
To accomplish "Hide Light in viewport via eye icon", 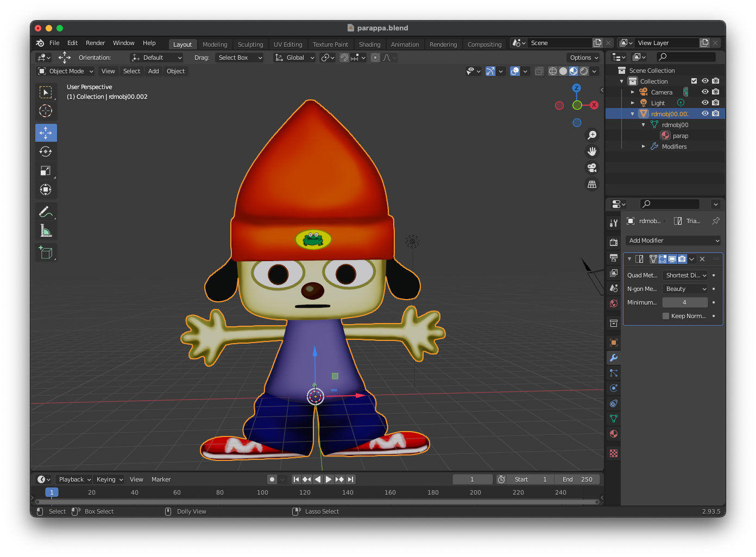I will [x=705, y=103].
